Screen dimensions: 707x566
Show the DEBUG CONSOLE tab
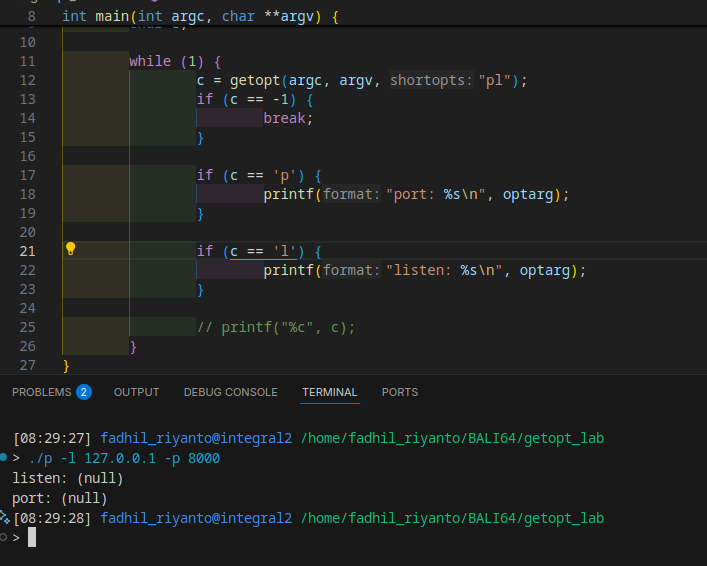(x=230, y=392)
